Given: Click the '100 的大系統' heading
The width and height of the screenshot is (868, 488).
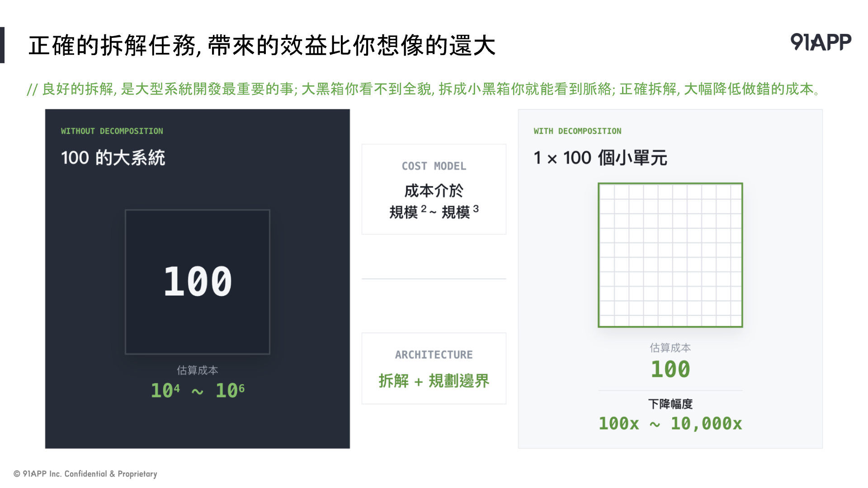Looking at the screenshot, I should click(113, 158).
